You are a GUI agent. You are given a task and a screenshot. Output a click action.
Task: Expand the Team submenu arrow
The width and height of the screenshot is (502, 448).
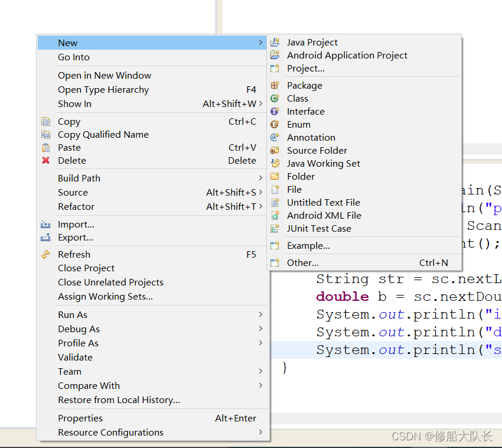pos(260,371)
